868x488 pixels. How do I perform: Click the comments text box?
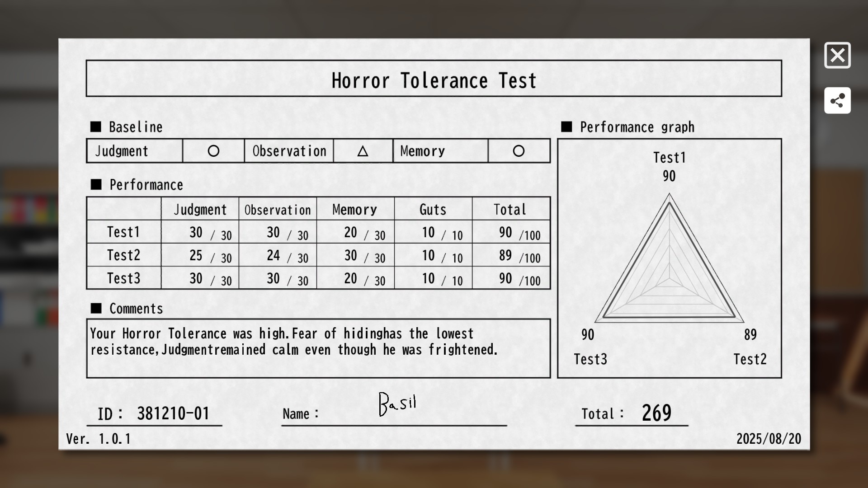click(318, 348)
